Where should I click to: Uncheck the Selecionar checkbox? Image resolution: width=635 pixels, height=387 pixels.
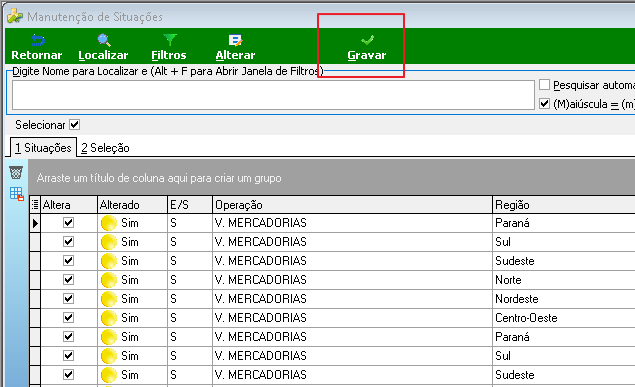pos(75,125)
